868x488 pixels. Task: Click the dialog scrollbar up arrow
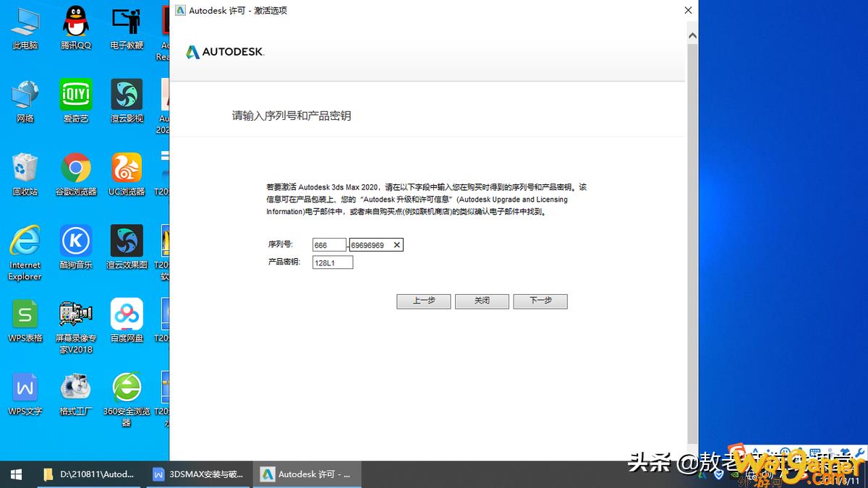pyautogui.click(x=692, y=35)
